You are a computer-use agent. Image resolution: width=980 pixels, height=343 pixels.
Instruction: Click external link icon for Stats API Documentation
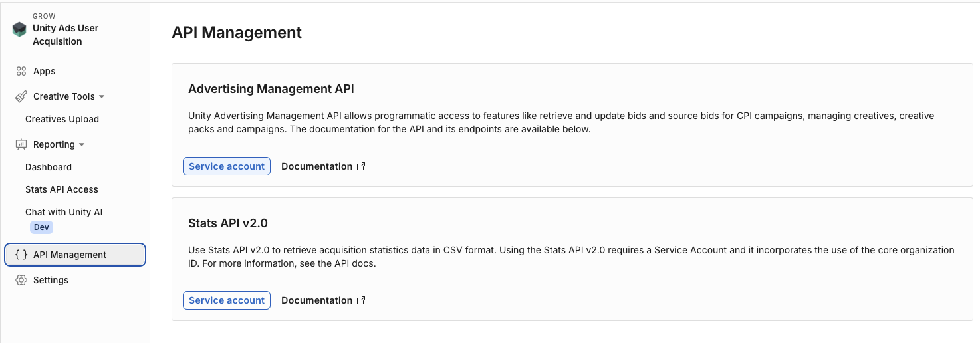361,300
